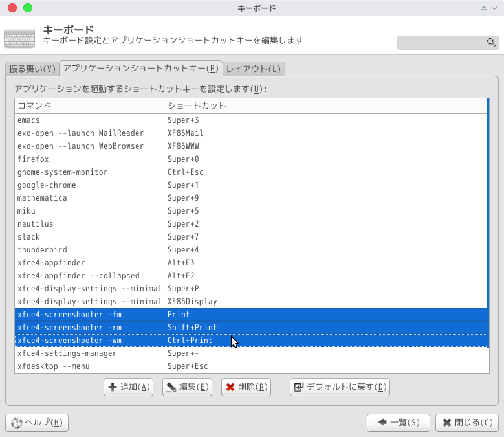The image size is (504, 437).
Task: Click the keyboard icon in header
Action: (x=19, y=39)
